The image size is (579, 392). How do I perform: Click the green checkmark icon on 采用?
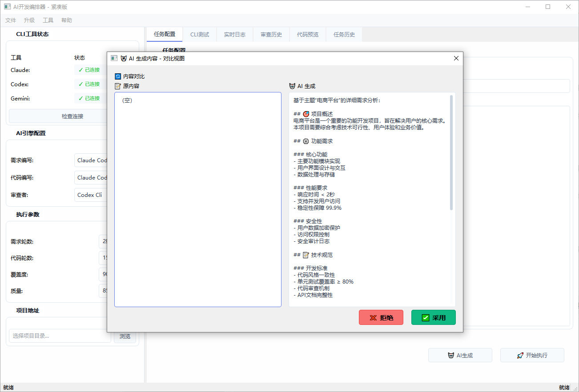(x=426, y=318)
